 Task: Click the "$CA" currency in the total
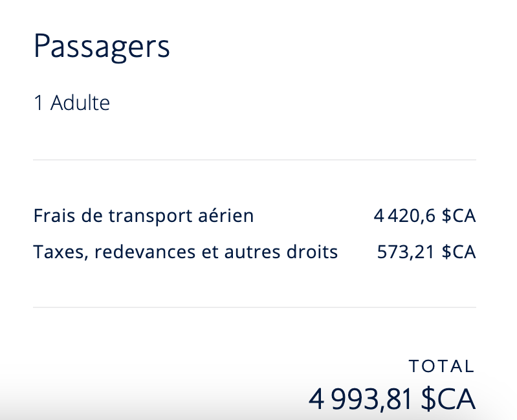coord(448,399)
